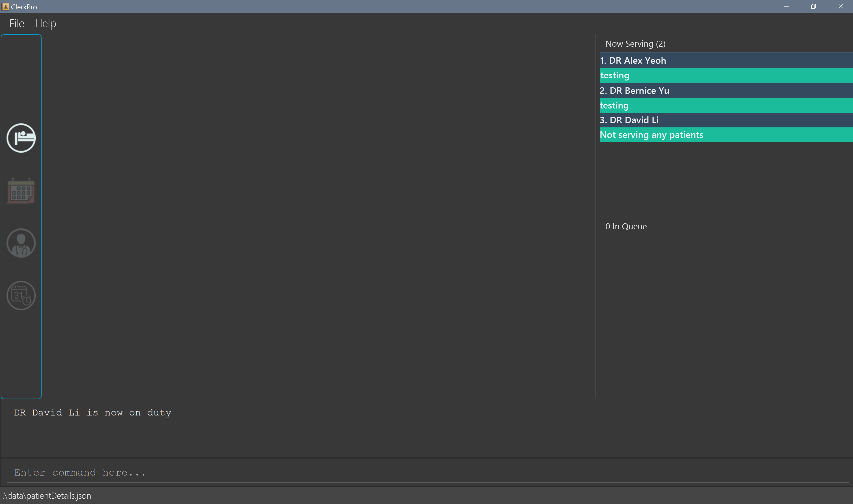The width and height of the screenshot is (853, 504).
Task: Click the patientDetails.json status bar path
Action: (x=47, y=496)
